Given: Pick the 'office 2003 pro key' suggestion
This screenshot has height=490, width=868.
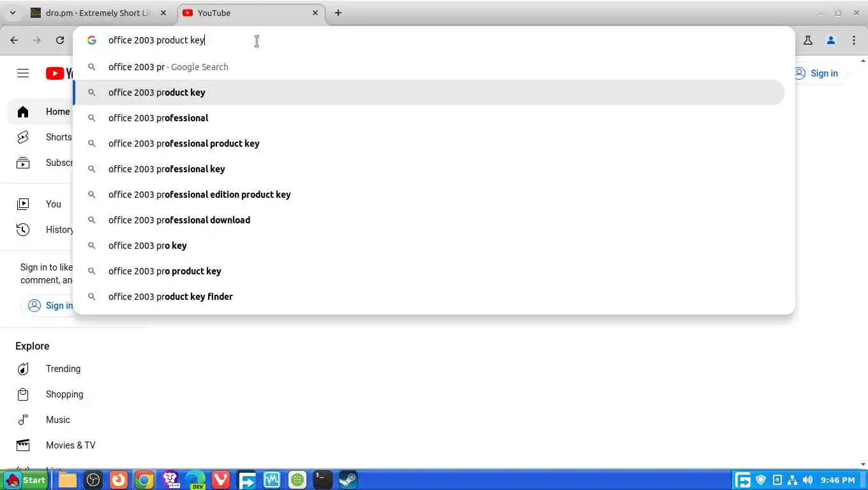Looking at the screenshot, I should (x=429, y=246).
